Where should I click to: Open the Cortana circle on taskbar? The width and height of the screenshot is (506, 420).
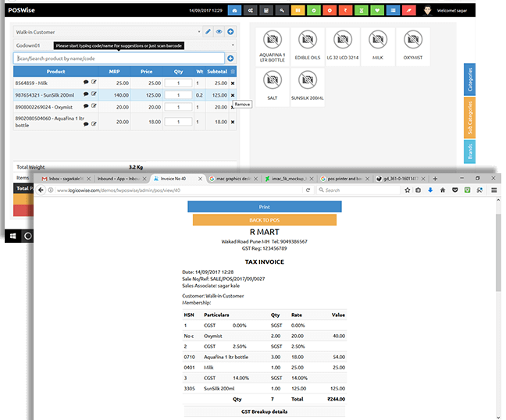[x=28, y=236]
